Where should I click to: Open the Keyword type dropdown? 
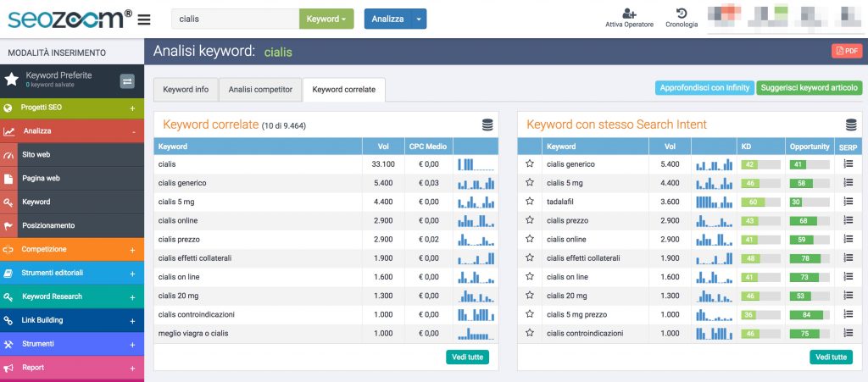326,19
